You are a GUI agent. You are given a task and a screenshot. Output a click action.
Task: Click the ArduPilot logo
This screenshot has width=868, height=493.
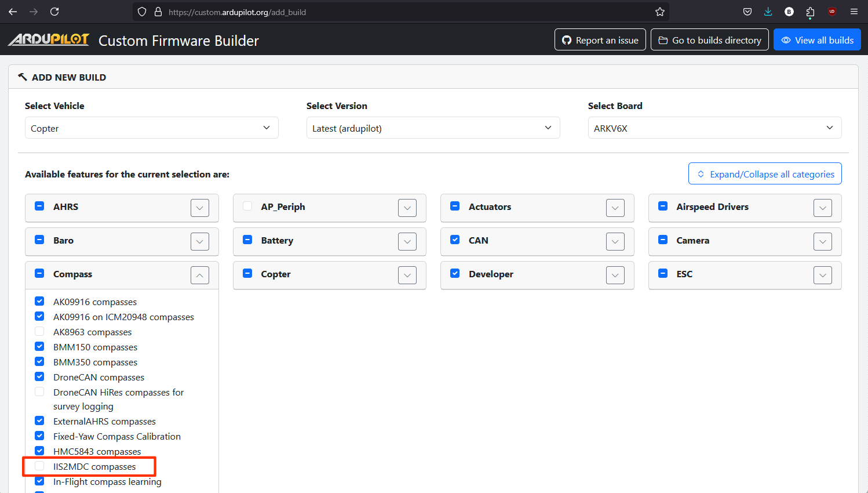(49, 39)
